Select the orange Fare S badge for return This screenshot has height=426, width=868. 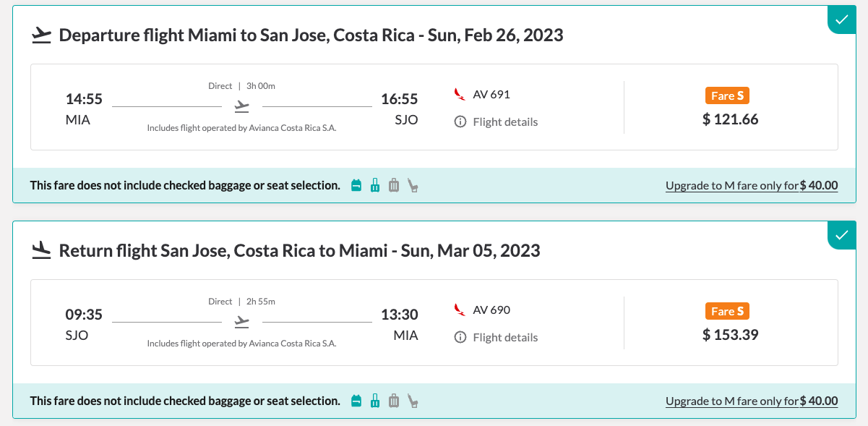coord(727,311)
